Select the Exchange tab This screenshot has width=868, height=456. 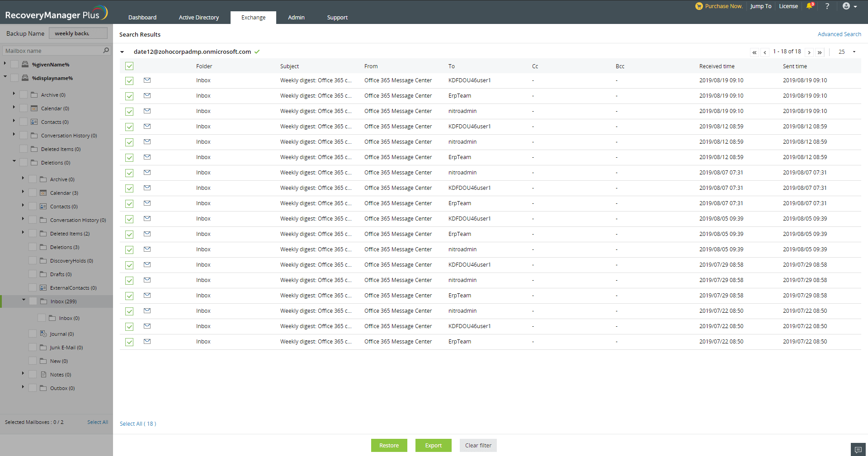click(x=253, y=18)
